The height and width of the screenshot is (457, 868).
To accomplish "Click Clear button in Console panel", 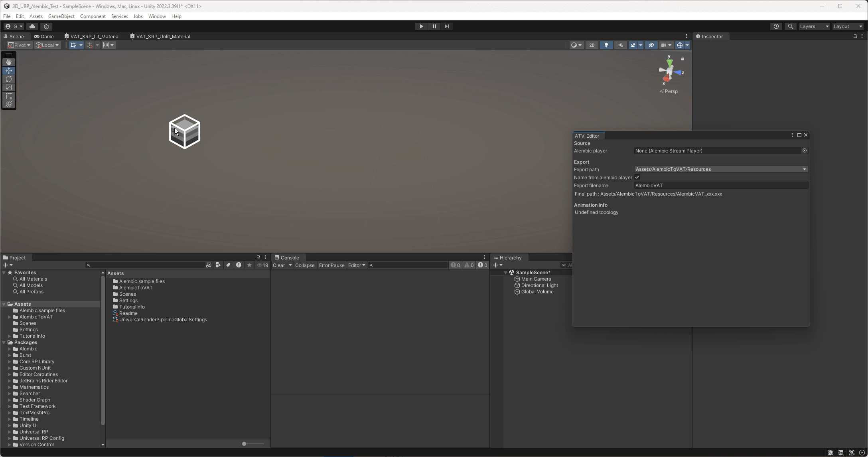I will (x=279, y=265).
